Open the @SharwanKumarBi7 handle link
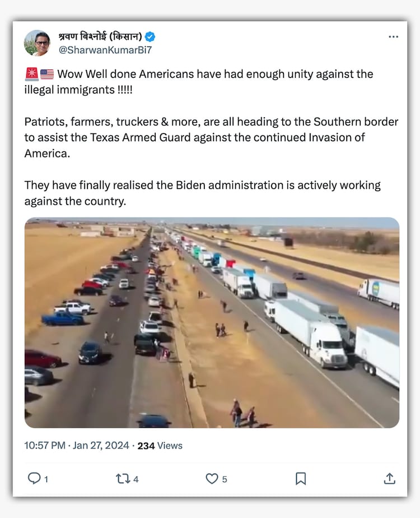 click(x=105, y=50)
